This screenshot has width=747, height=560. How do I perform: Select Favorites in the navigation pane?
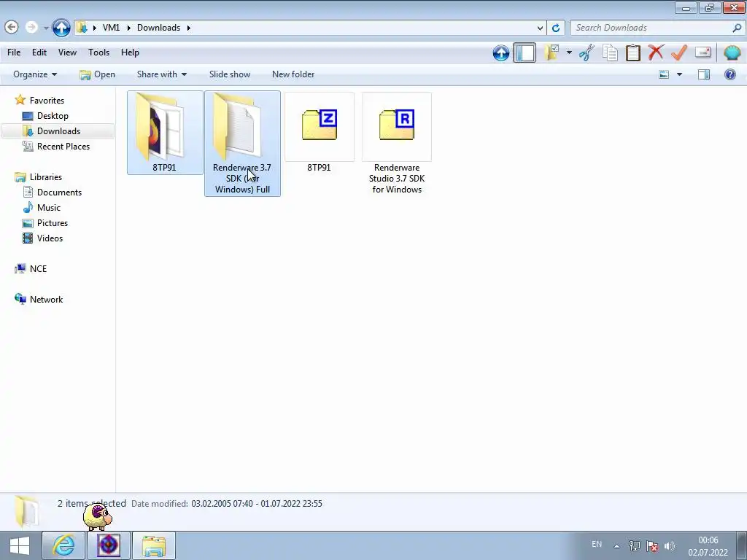(47, 101)
